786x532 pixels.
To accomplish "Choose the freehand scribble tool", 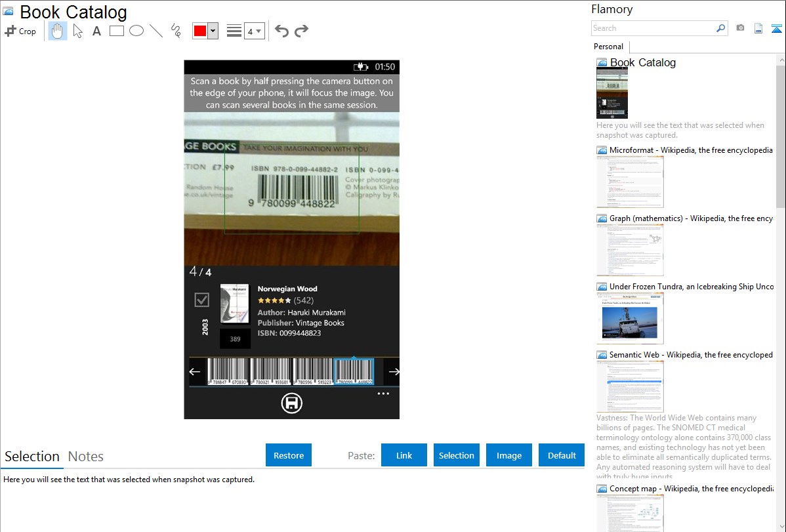I will coord(176,31).
